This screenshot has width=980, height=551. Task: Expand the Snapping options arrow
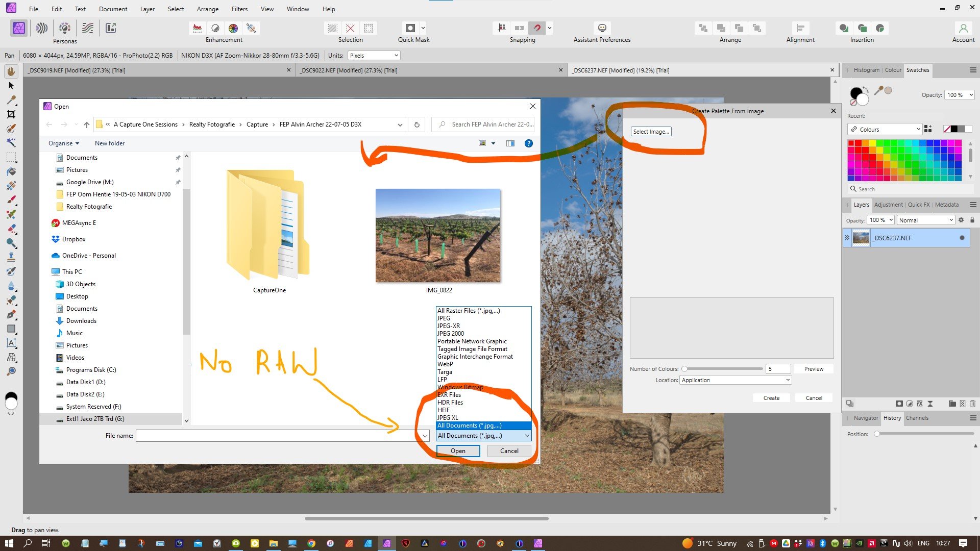[550, 28]
